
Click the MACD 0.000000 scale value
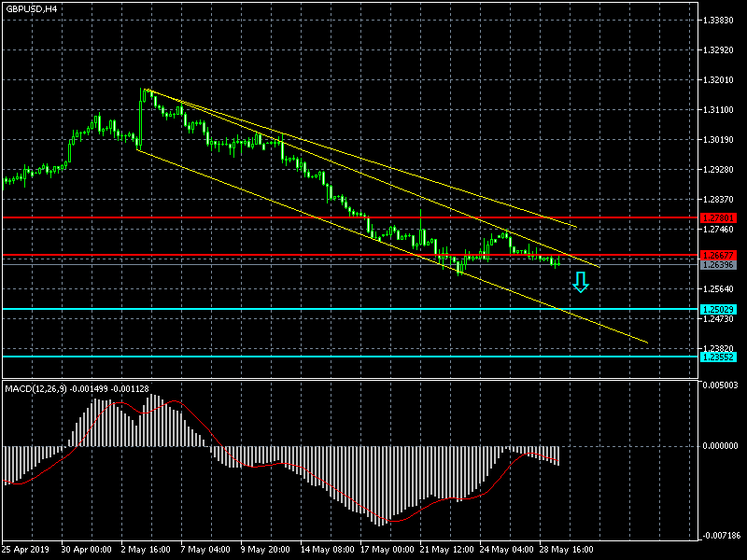point(719,446)
